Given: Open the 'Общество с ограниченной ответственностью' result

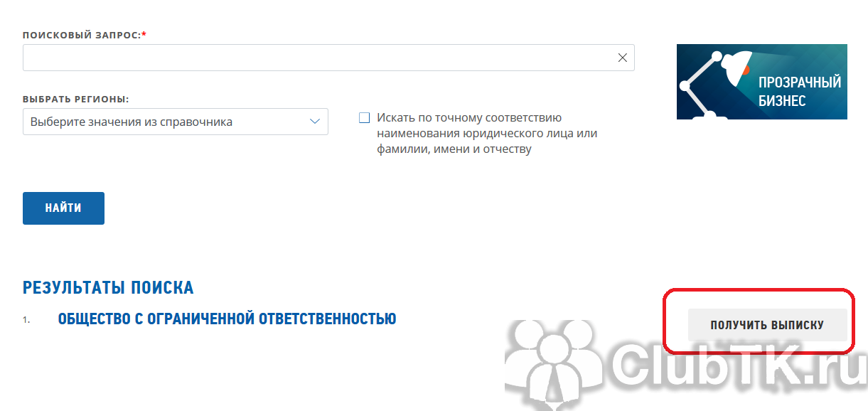Looking at the screenshot, I should 227,319.
